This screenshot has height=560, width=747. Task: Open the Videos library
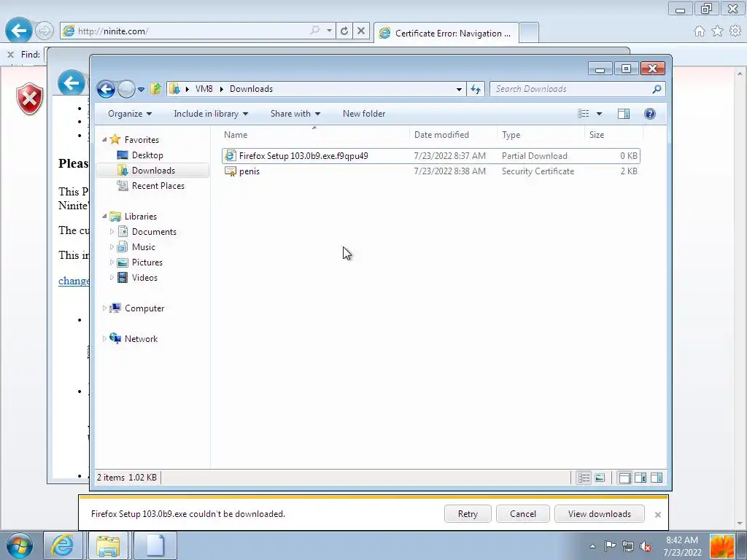[144, 278]
